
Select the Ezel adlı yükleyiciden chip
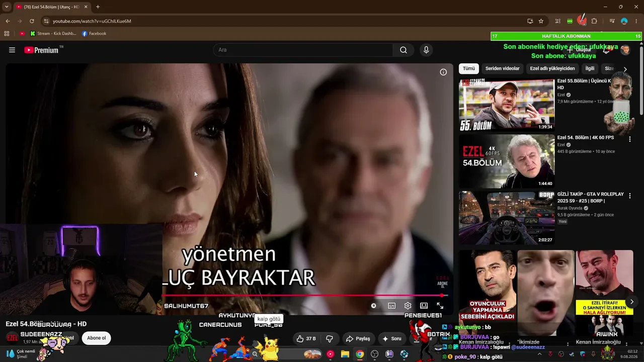coord(552,68)
